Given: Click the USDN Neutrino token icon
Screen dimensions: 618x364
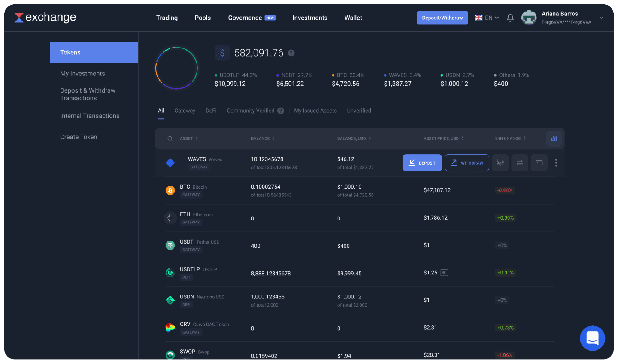Looking at the screenshot, I should [x=170, y=300].
